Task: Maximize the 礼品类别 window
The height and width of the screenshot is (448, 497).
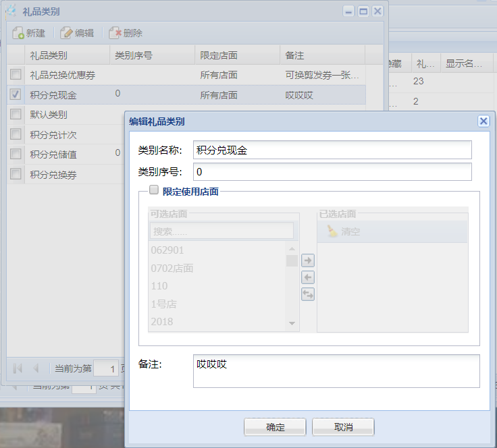Action: (363, 11)
